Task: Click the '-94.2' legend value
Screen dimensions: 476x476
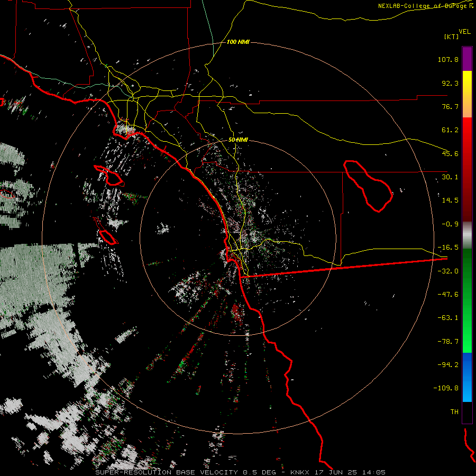Action: tap(448, 364)
